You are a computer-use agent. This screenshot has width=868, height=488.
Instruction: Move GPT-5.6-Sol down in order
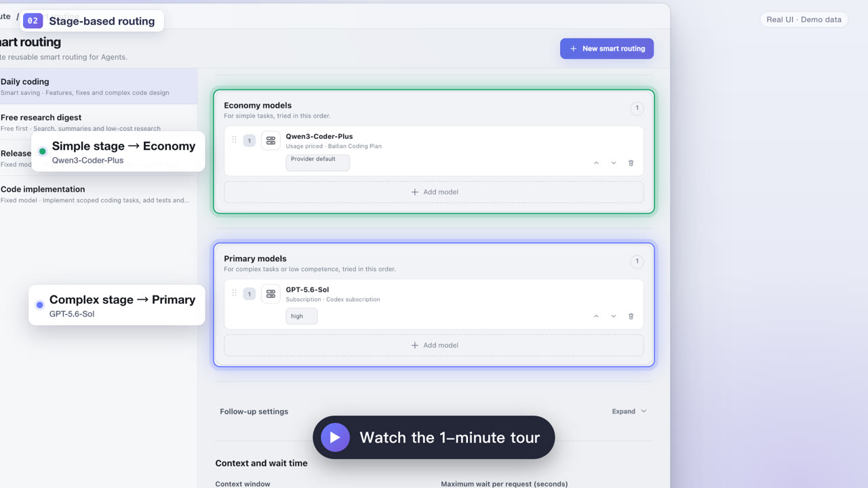[x=614, y=317]
